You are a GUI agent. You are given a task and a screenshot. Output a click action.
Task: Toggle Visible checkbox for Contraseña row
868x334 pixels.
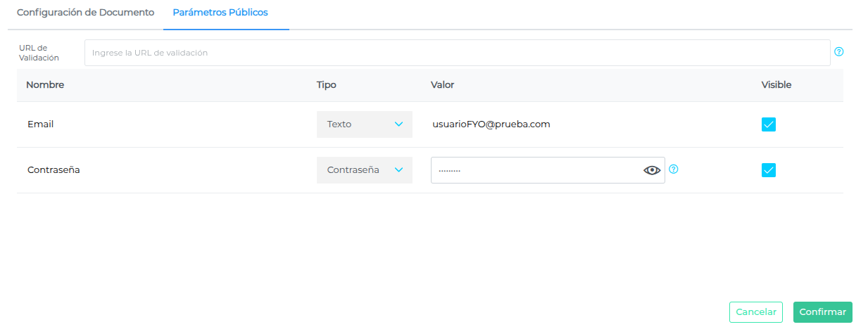[768, 170]
